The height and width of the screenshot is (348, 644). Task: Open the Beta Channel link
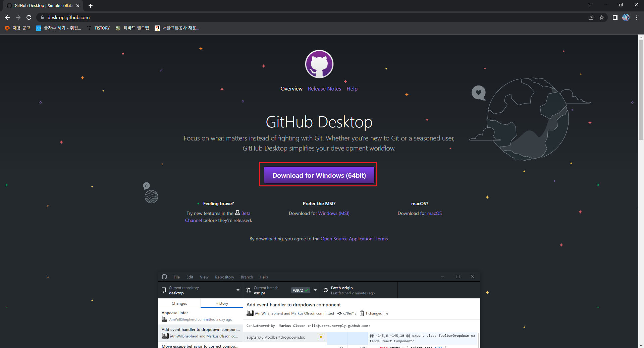point(246,213)
